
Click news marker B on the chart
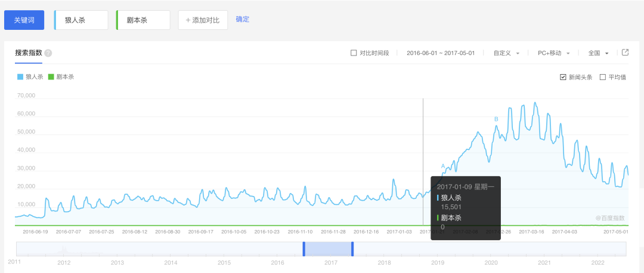(x=496, y=119)
